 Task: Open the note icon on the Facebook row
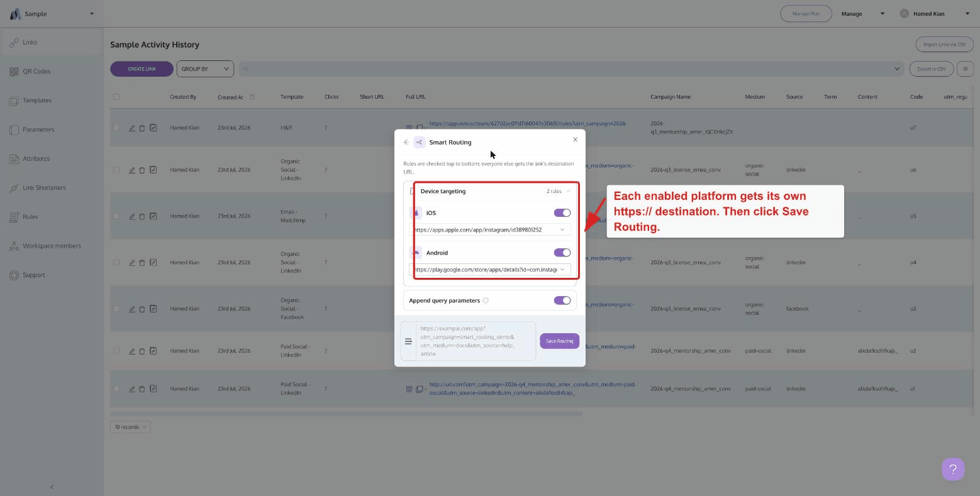[x=153, y=309]
